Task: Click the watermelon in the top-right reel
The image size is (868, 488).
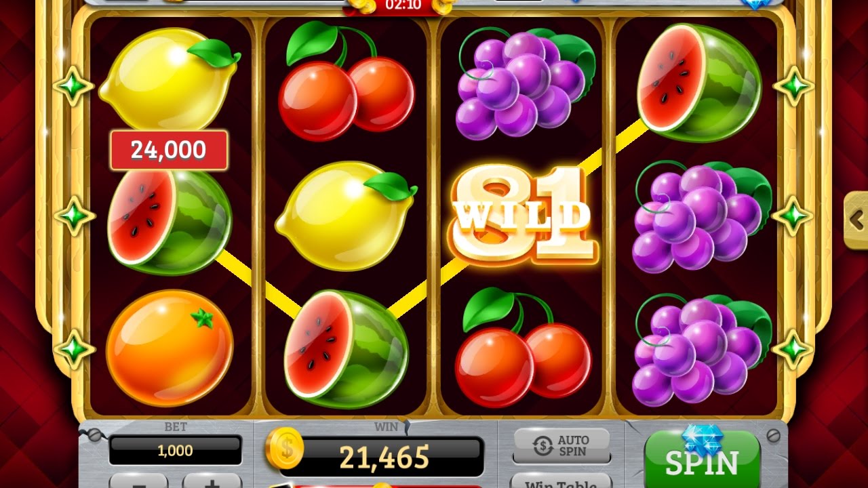Action: [x=698, y=82]
